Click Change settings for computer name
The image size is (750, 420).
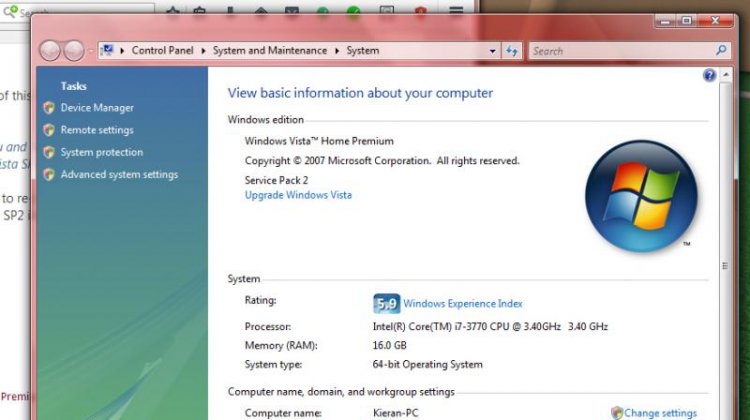[660, 413]
